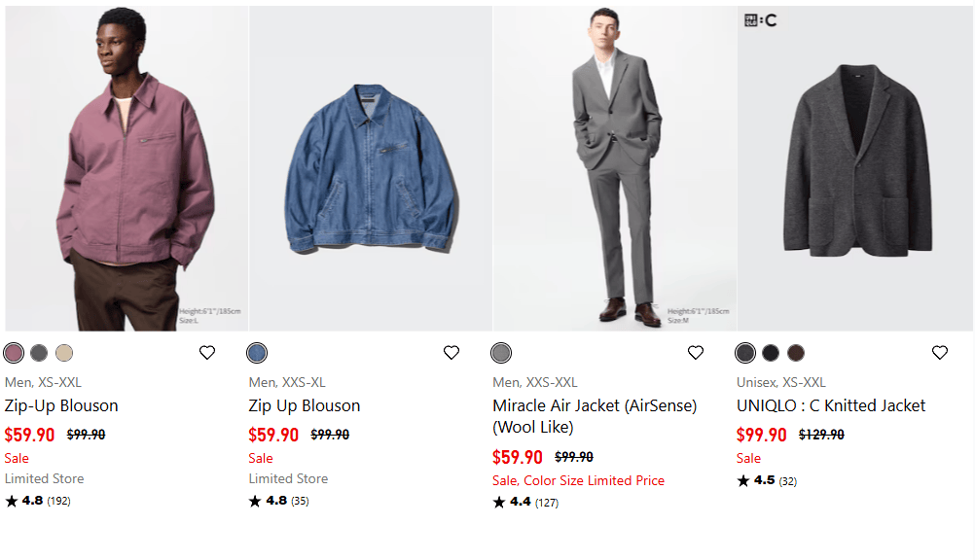Image resolution: width=975 pixels, height=560 pixels.
Task: View the denim blouson product image
Action: point(371,168)
